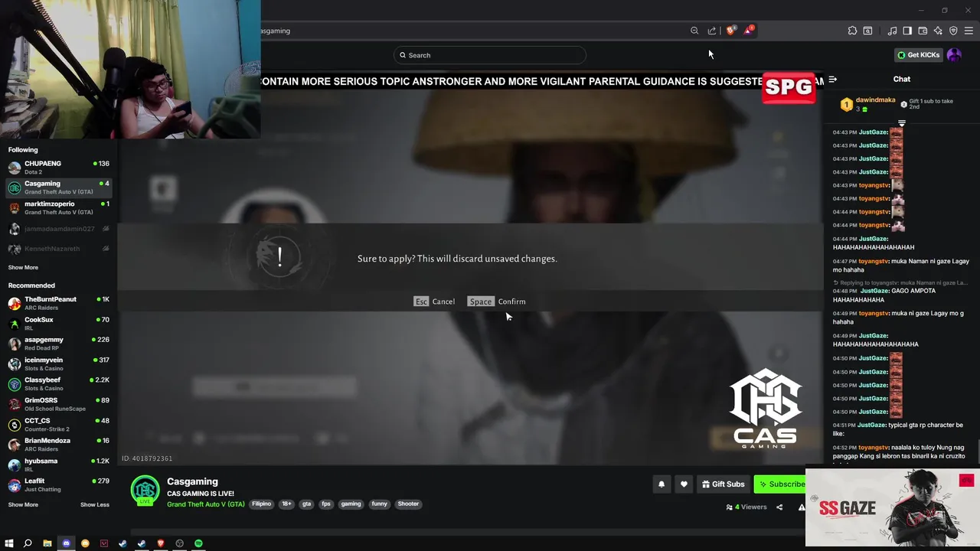Toggle the follow heart icon
Viewport: 980px width, 551px height.
click(684, 484)
